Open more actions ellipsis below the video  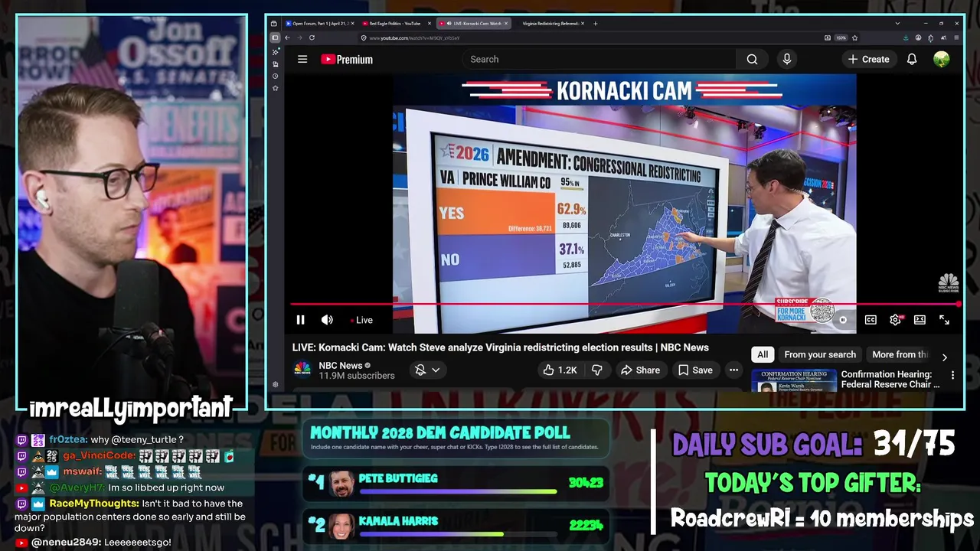click(x=733, y=370)
